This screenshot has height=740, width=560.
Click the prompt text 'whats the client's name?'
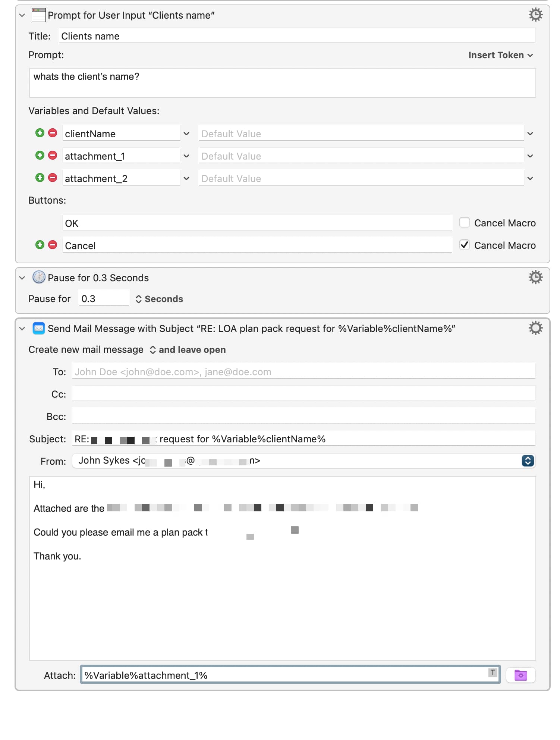[x=86, y=76]
